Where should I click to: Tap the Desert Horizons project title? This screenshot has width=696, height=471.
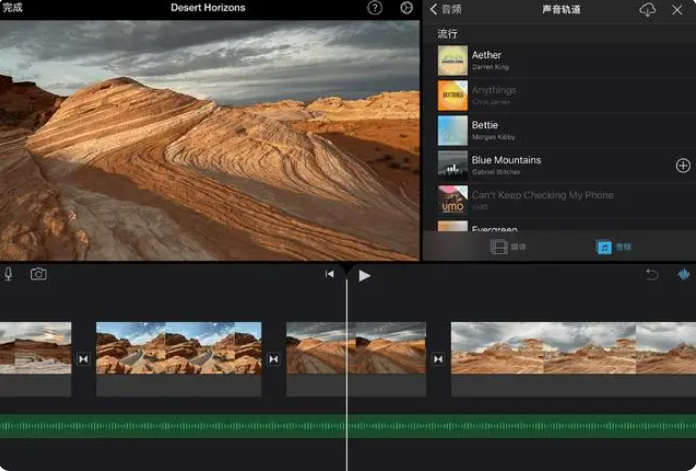(x=208, y=8)
